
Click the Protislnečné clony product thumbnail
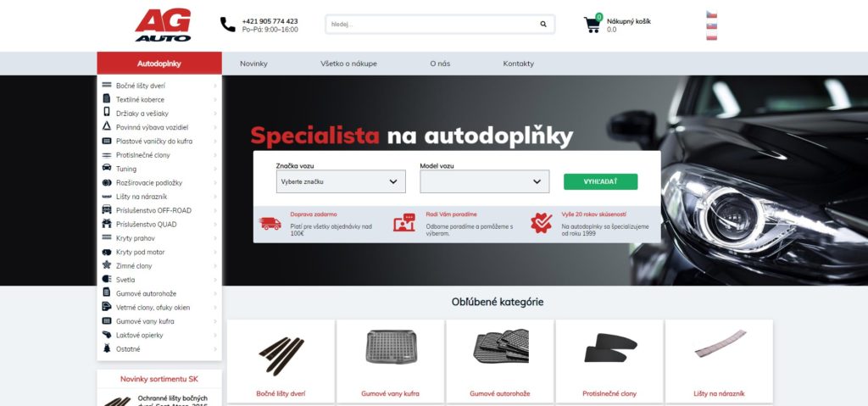609,348
